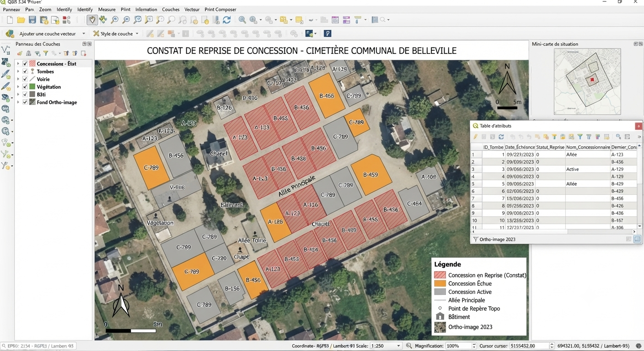644x351 pixels.
Task: Reload the attribute table with the refresh icon
Action: point(501,137)
